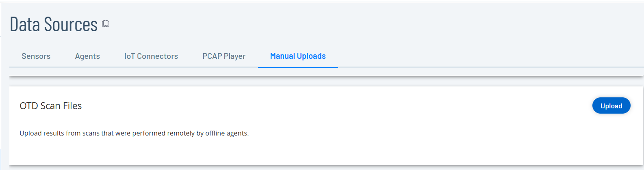Click the word Sources in the page title

pyautogui.click(x=71, y=24)
